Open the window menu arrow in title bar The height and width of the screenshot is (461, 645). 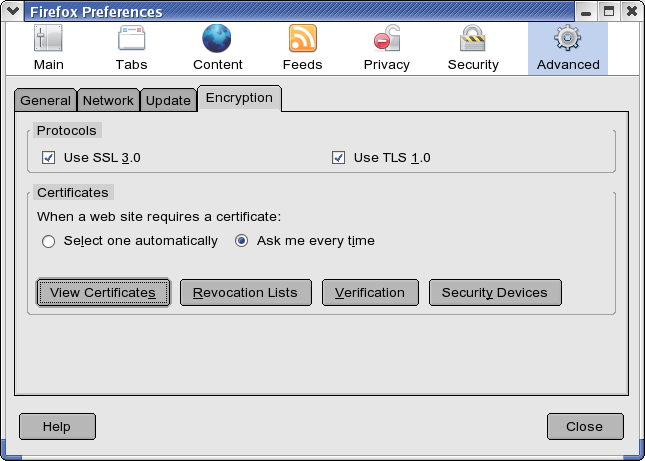tap(13, 11)
